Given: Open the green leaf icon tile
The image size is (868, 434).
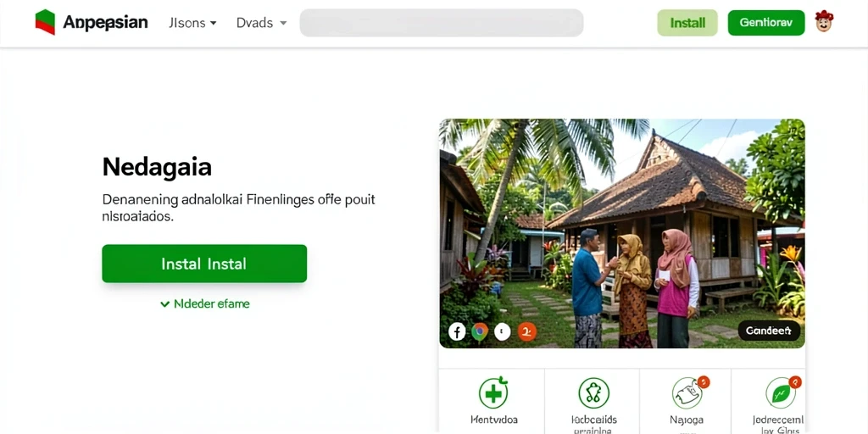Looking at the screenshot, I should click(782, 392).
